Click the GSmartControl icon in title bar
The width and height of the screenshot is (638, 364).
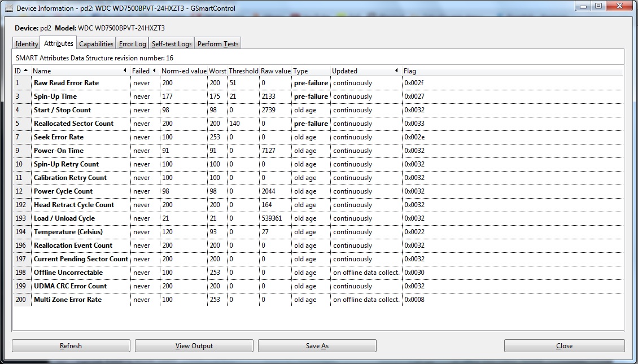(8, 8)
